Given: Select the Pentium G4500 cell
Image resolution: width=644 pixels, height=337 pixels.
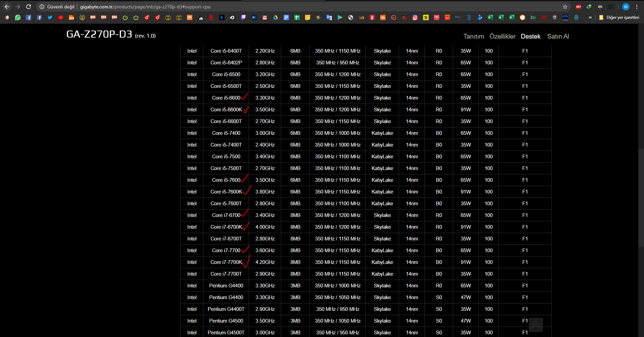Looking at the screenshot, I should pos(226,321).
